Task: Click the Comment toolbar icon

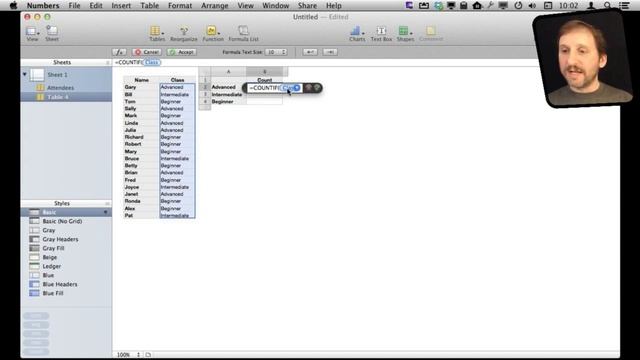Action: 431,33
